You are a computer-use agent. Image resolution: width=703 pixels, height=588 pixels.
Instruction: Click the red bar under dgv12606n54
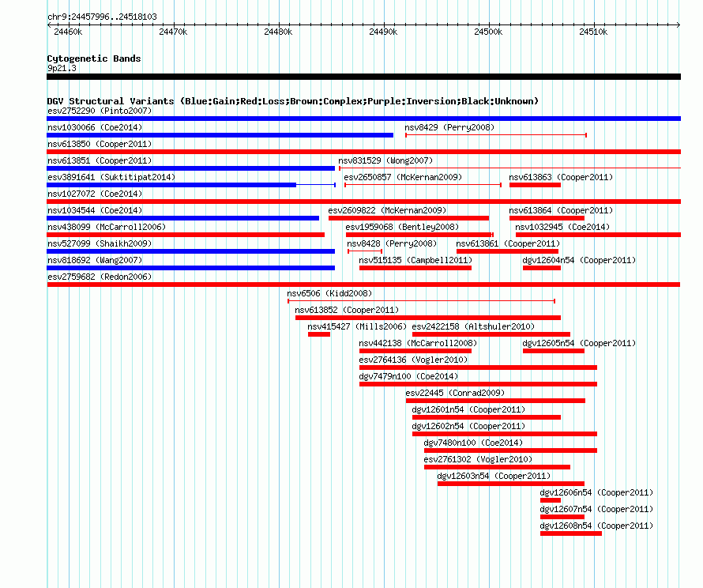click(551, 500)
